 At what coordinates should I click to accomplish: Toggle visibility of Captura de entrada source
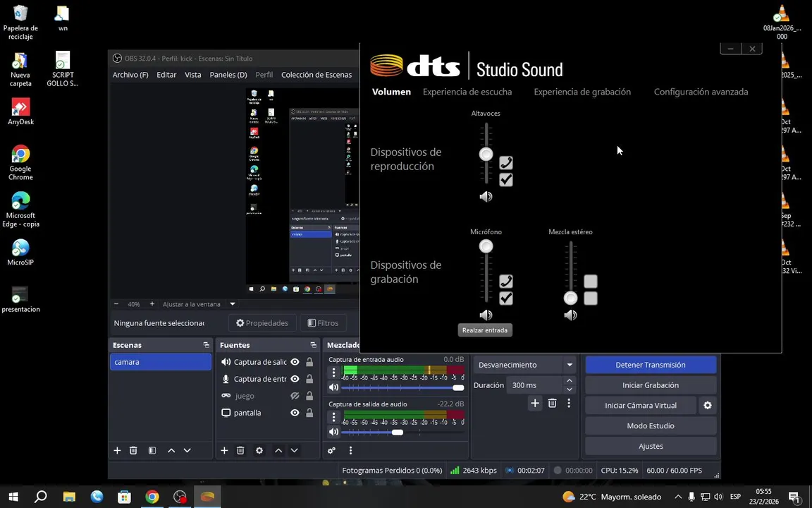pyautogui.click(x=295, y=379)
